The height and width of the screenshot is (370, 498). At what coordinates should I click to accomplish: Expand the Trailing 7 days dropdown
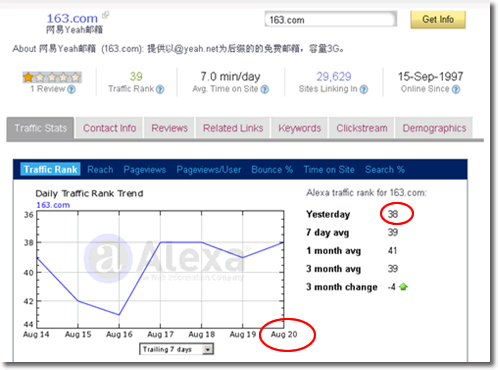tap(208, 349)
